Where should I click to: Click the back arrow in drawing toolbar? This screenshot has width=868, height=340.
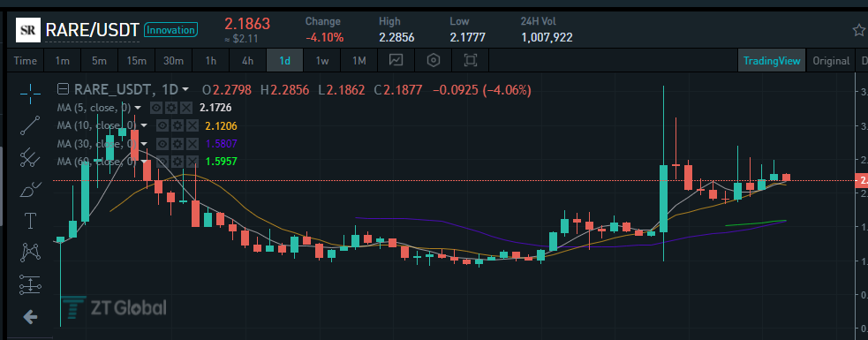click(x=30, y=317)
